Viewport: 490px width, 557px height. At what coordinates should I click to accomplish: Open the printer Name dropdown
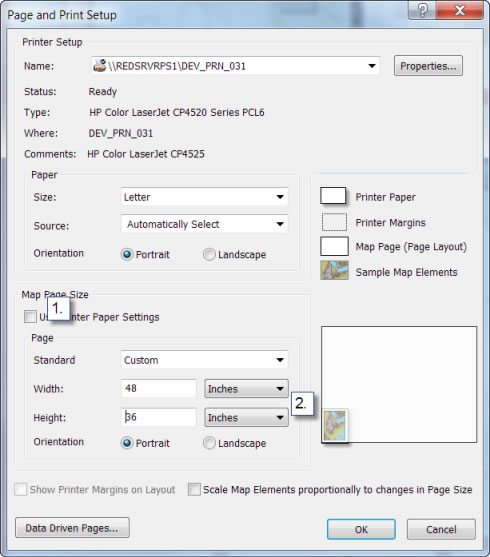point(372,66)
